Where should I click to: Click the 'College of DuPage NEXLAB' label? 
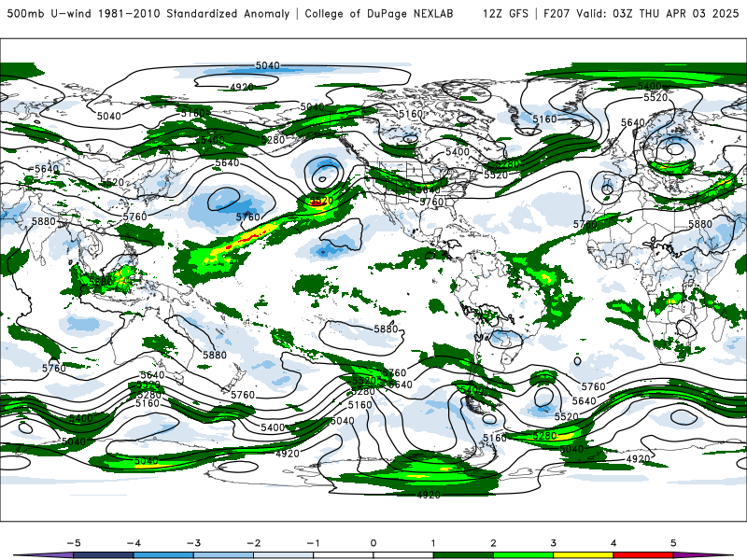pos(379,13)
